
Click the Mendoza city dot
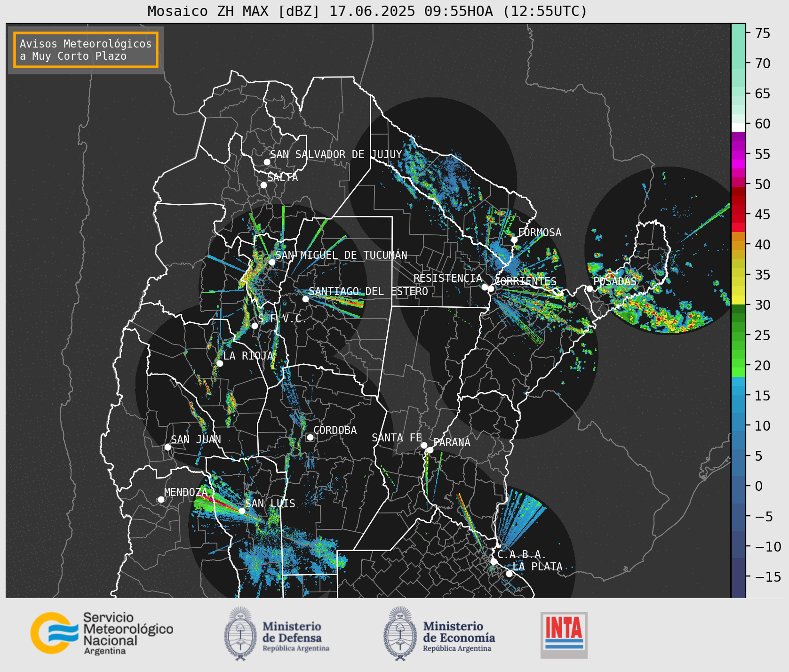(161, 499)
